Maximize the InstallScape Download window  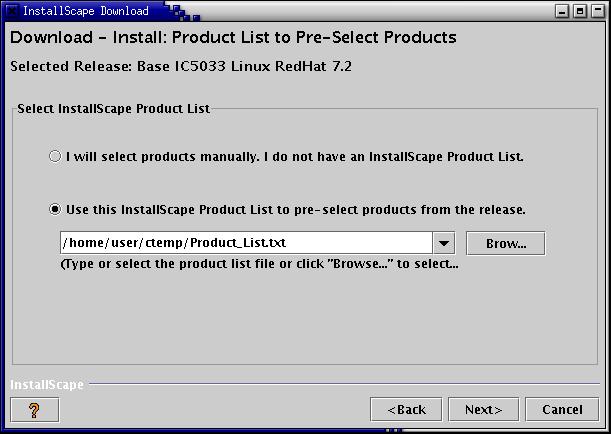580,11
